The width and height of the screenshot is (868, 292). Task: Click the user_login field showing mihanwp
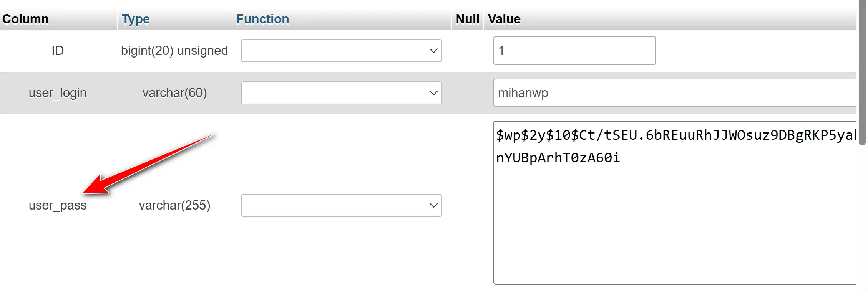coord(674,93)
